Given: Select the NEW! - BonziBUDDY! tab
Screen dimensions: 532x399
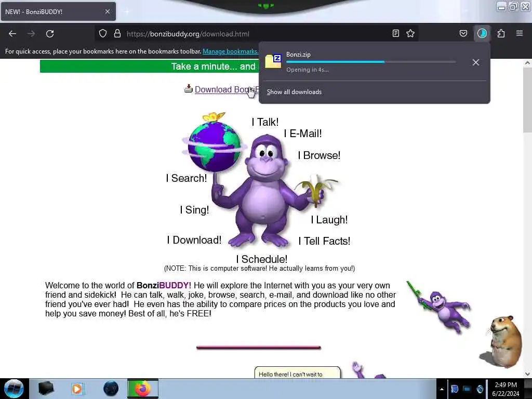Looking at the screenshot, I should pyautogui.click(x=58, y=11).
